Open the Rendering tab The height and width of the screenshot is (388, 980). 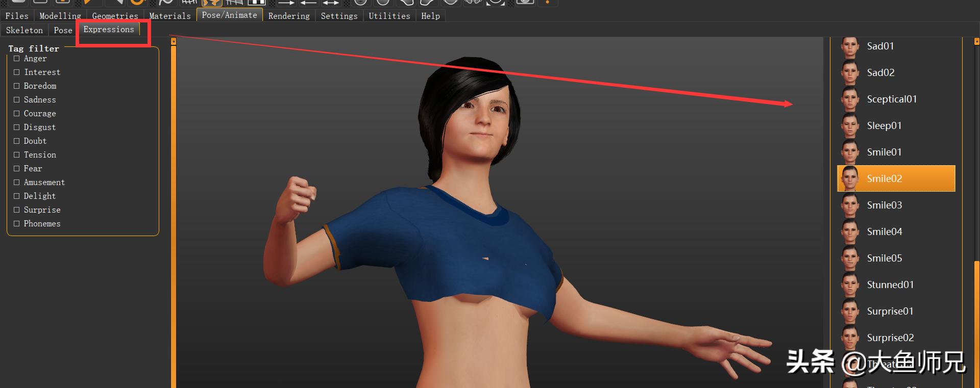[x=289, y=16]
